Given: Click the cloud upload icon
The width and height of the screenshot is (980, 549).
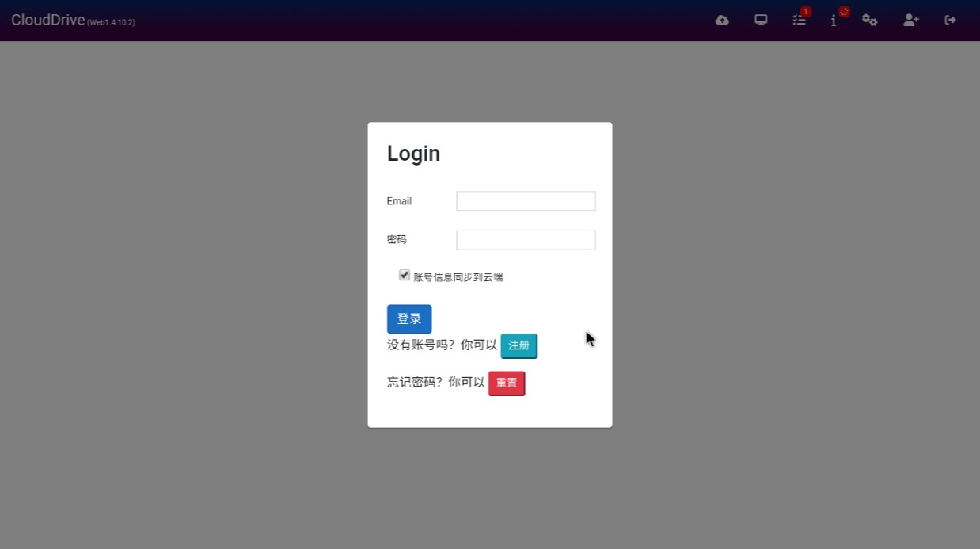Looking at the screenshot, I should pos(722,21).
